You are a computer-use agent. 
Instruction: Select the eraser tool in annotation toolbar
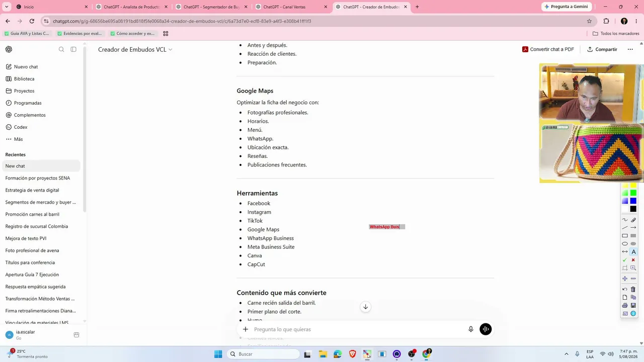633,220
